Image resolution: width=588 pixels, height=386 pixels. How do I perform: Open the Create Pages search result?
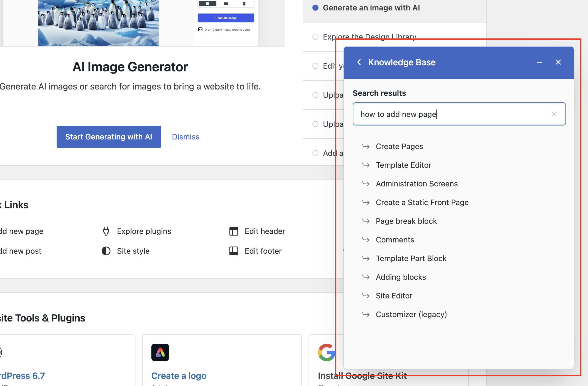[x=399, y=147]
